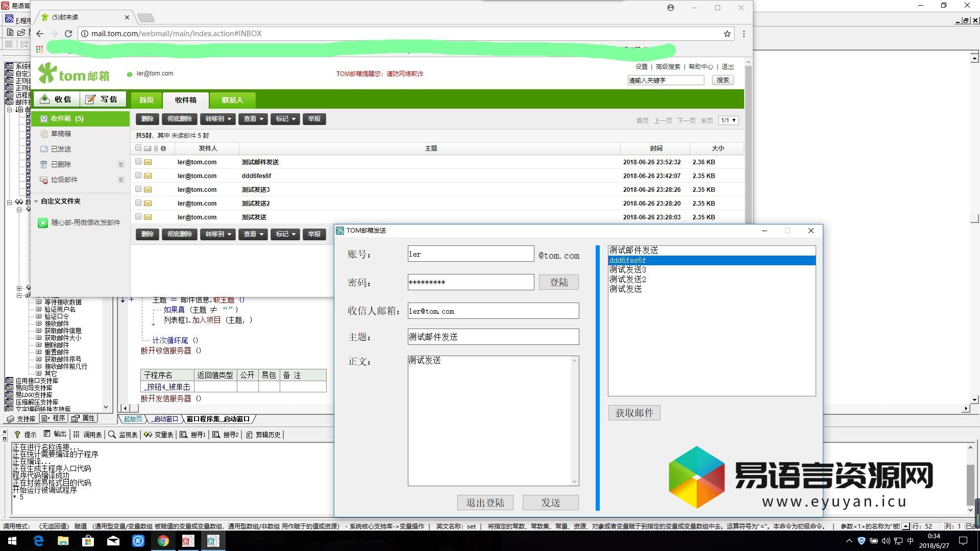The height and width of the screenshot is (551, 980).
Task: Collapse the 自定义文件夹 section
Action: (x=36, y=202)
